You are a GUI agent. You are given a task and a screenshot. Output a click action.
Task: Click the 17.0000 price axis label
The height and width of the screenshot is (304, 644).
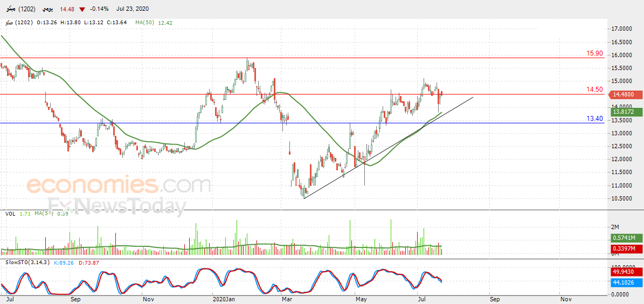coord(620,29)
